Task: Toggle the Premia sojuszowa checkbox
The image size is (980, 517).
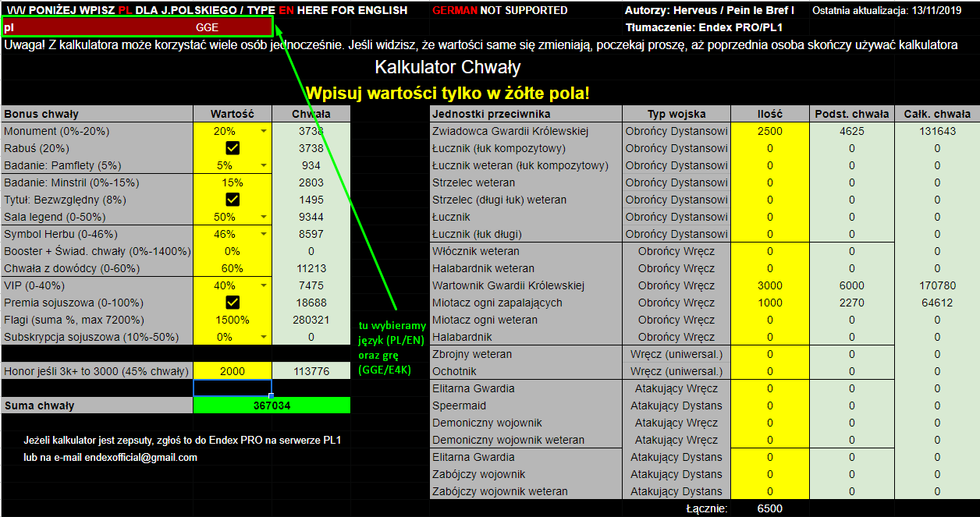Action: click(x=233, y=303)
